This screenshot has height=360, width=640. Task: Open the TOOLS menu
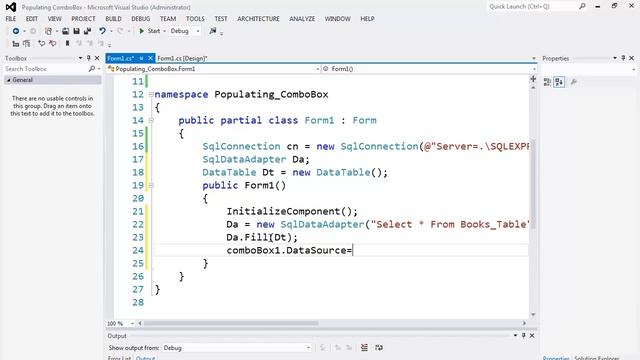pos(195,19)
